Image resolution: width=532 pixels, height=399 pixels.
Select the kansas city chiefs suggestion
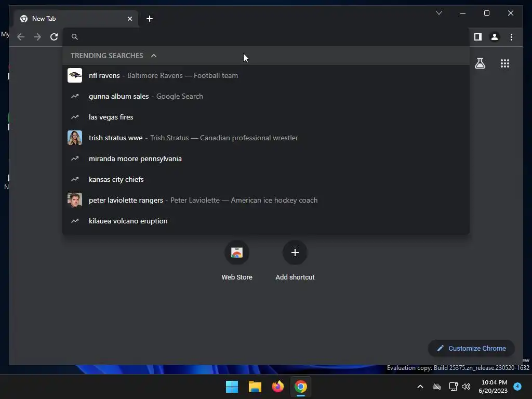(266, 179)
